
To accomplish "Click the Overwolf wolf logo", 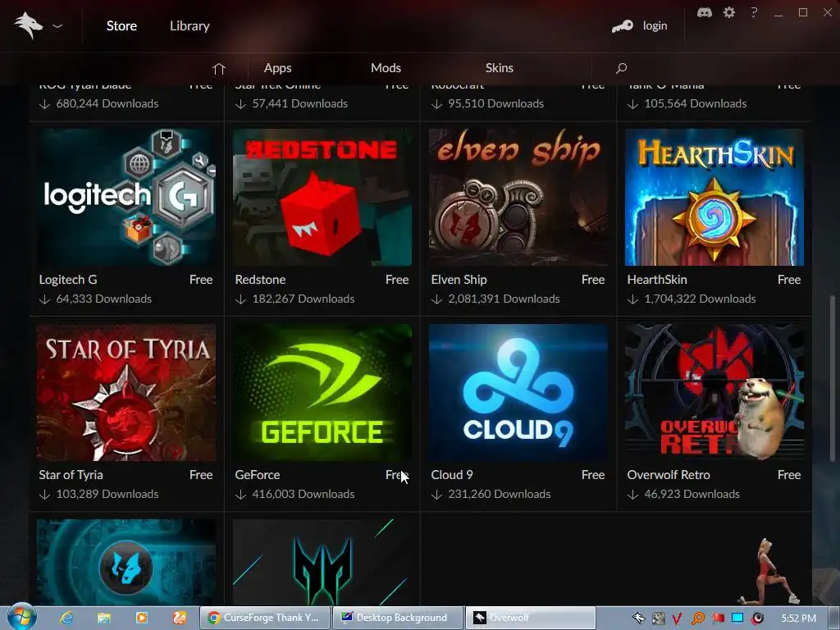I will (x=29, y=25).
